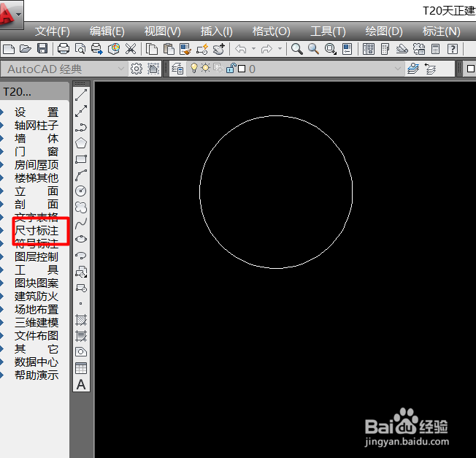Click the Copy icon
476x458 pixels.
pos(152,49)
